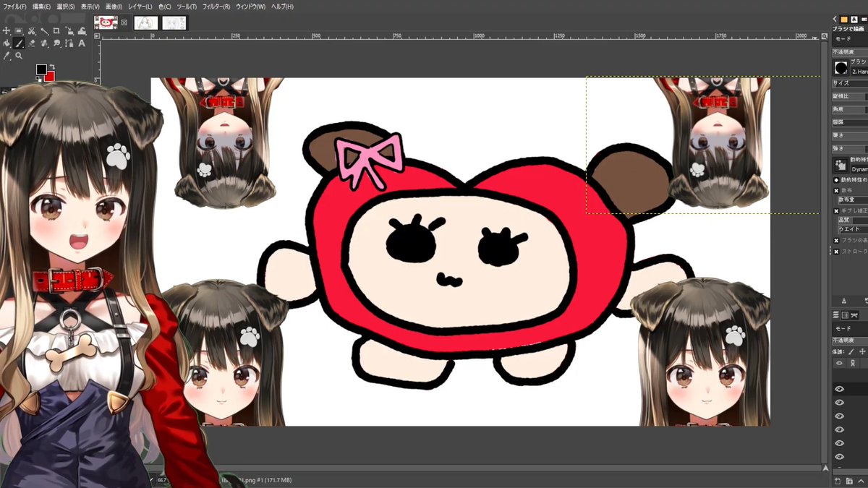Toggle the ブラシの表 checkbox
The width and height of the screenshot is (868, 488).
click(x=836, y=240)
